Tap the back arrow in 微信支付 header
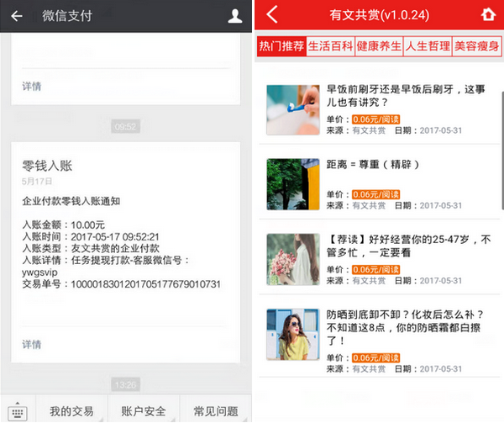504x423 pixels. (x=17, y=16)
